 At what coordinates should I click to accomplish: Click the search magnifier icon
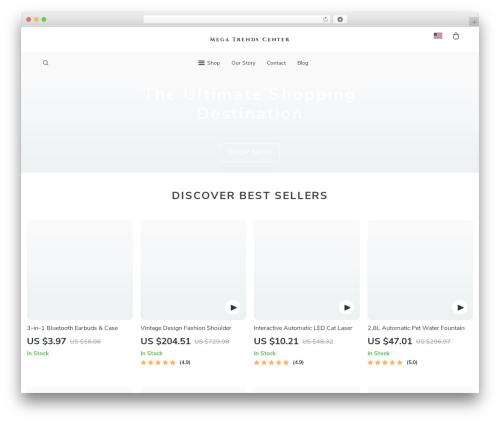pos(46,63)
